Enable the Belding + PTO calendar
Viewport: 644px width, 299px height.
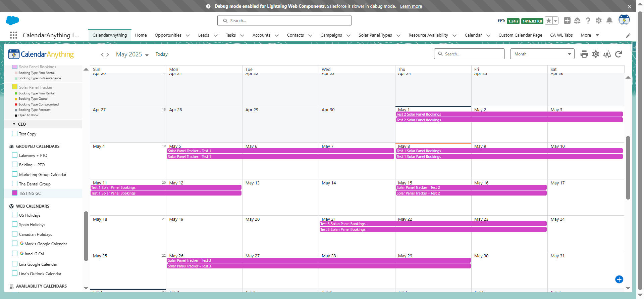(x=15, y=165)
